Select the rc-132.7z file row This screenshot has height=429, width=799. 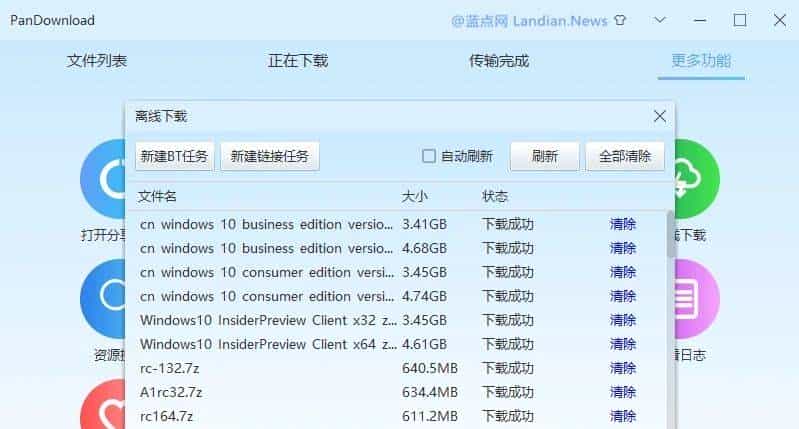tap(396, 368)
